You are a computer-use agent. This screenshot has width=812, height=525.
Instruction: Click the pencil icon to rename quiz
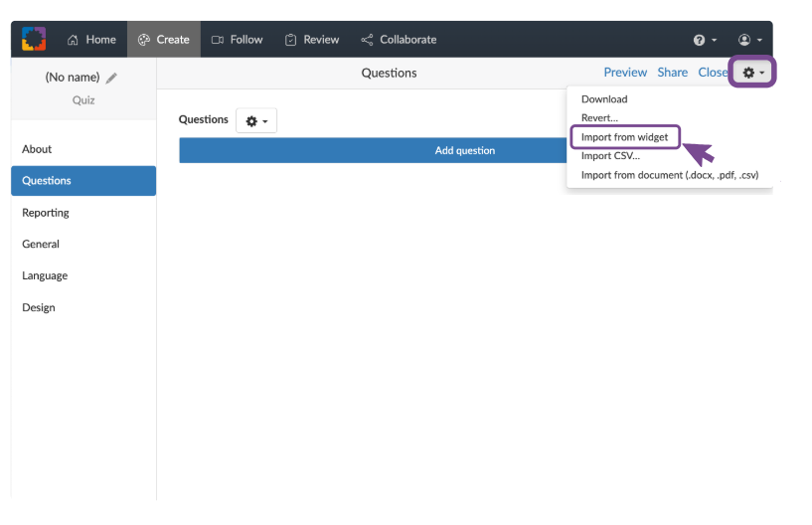(111, 78)
